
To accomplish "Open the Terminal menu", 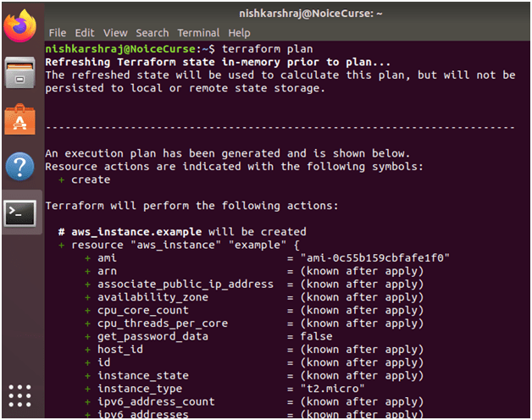I will (198, 33).
